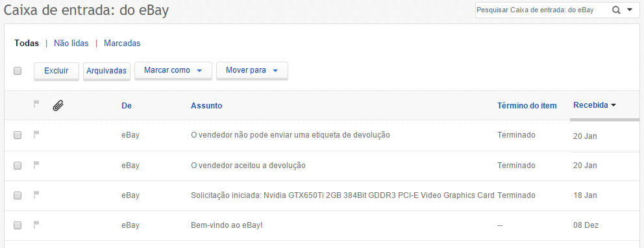Sort messages by De column
644x248 pixels.
coord(127,106)
